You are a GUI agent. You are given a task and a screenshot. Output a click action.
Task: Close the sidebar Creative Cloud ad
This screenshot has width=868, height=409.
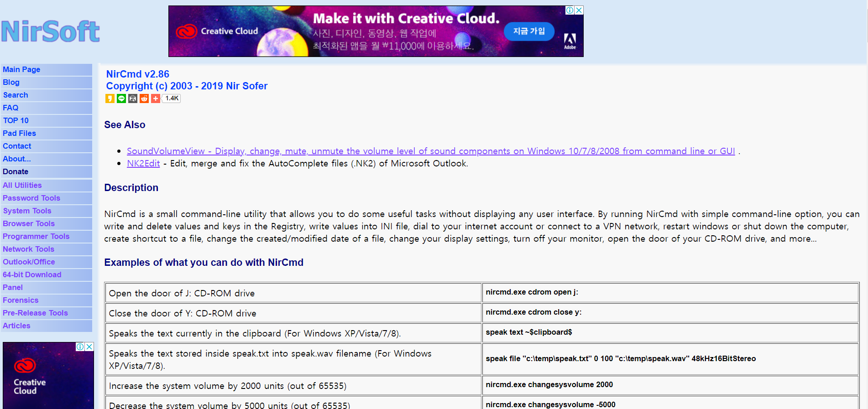coord(89,347)
